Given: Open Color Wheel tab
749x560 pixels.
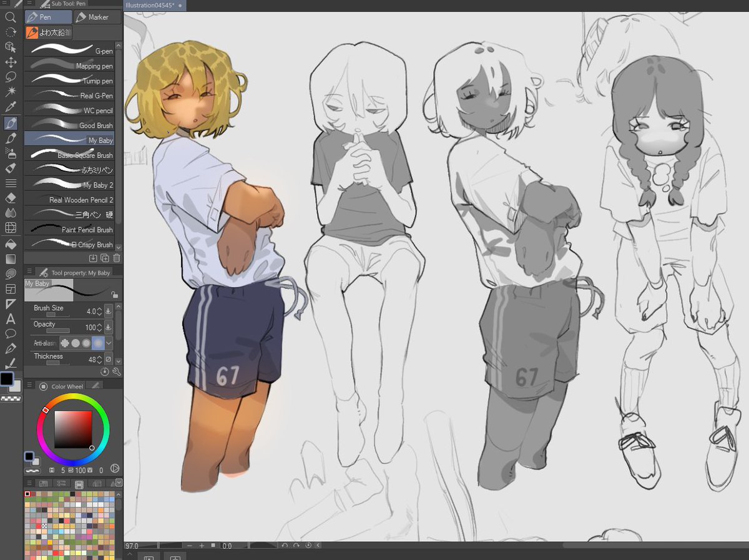Looking at the screenshot, I should pyautogui.click(x=62, y=386).
